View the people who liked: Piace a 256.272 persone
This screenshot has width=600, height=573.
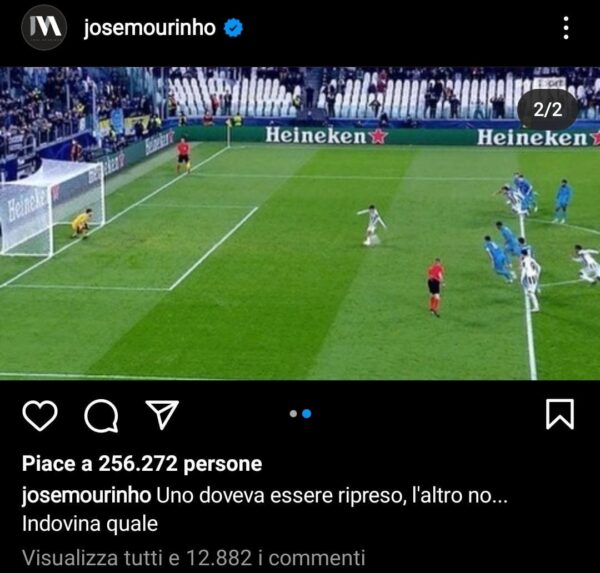click(142, 464)
